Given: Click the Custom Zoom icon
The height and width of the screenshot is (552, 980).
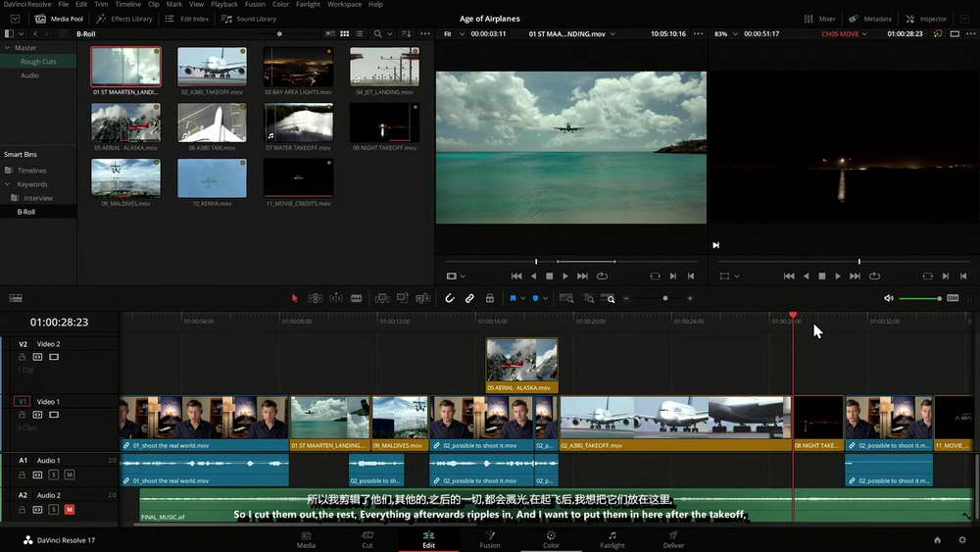Looking at the screenshot, I should click(609, 298).
